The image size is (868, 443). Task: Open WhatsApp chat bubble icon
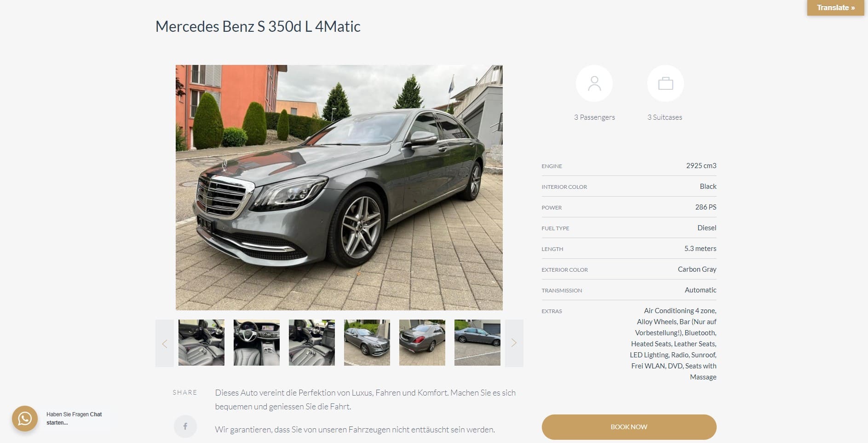tap(25, 419)
